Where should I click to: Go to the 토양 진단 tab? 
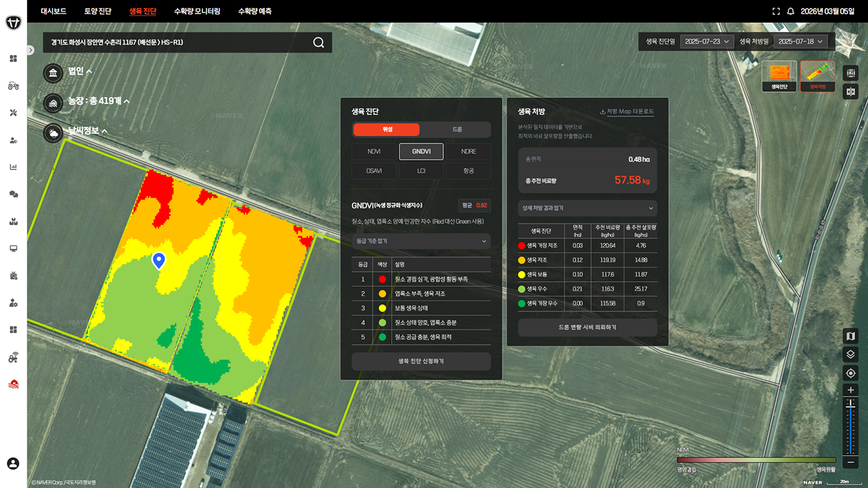coord(97,11)
